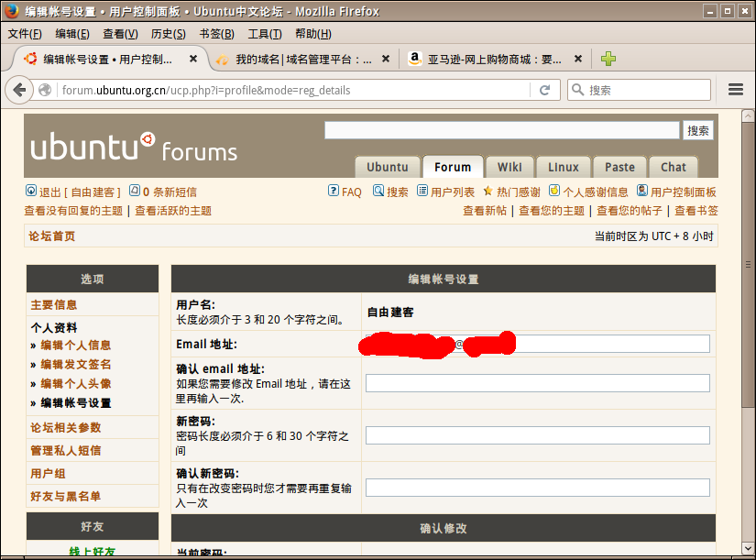Click the ubuntu forums logo

pos(134,147)
